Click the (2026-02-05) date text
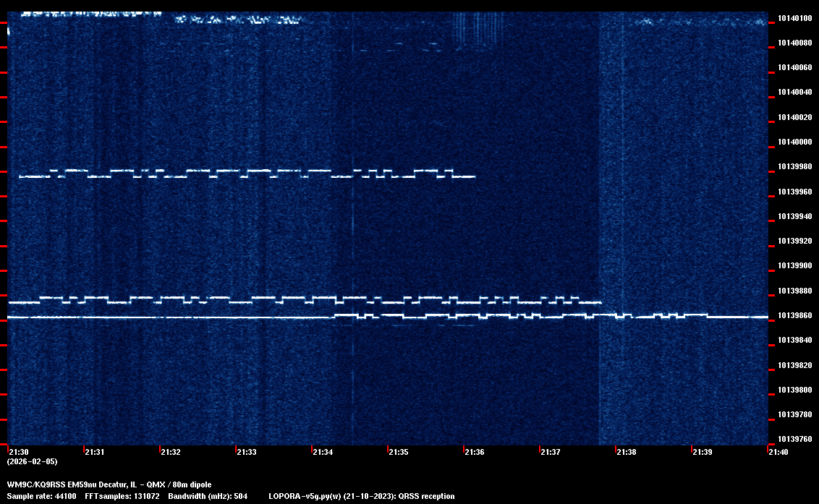Viewport: 819px width, 504px height. coord(33,461)
